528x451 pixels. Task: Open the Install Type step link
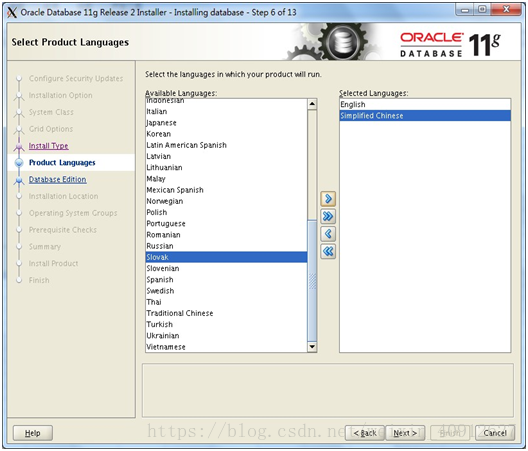(48, 146)
